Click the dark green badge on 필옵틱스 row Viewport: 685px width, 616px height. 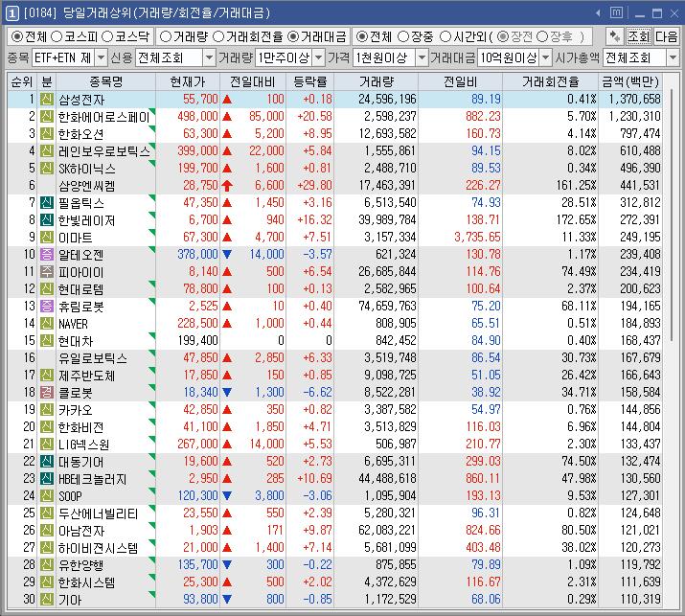pos(47,203)
